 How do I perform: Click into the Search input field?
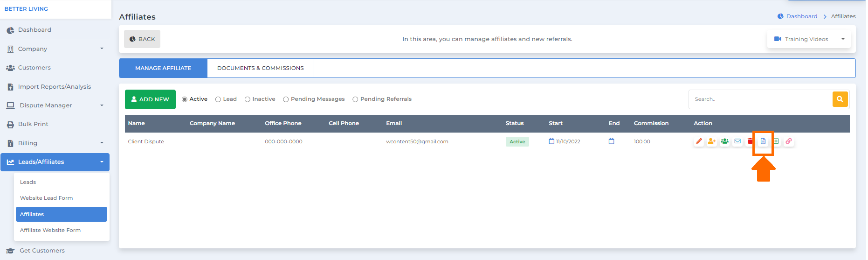760,99
